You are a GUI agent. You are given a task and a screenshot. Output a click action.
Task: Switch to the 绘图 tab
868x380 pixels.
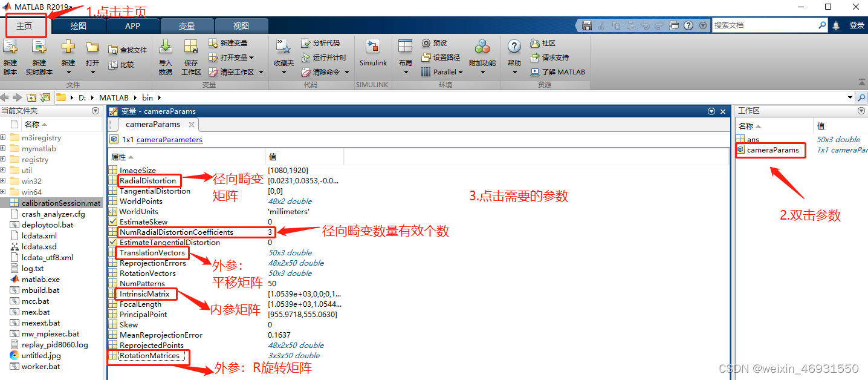(x=79, y=26)
